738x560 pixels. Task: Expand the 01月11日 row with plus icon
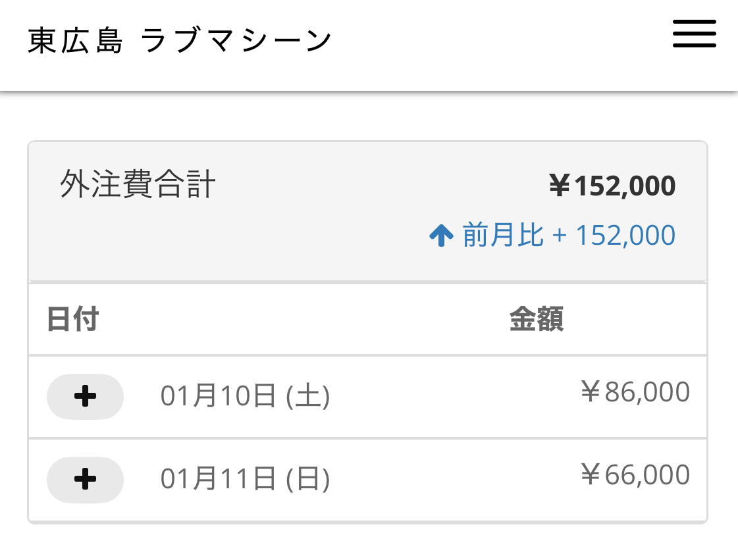coord(85,480)
